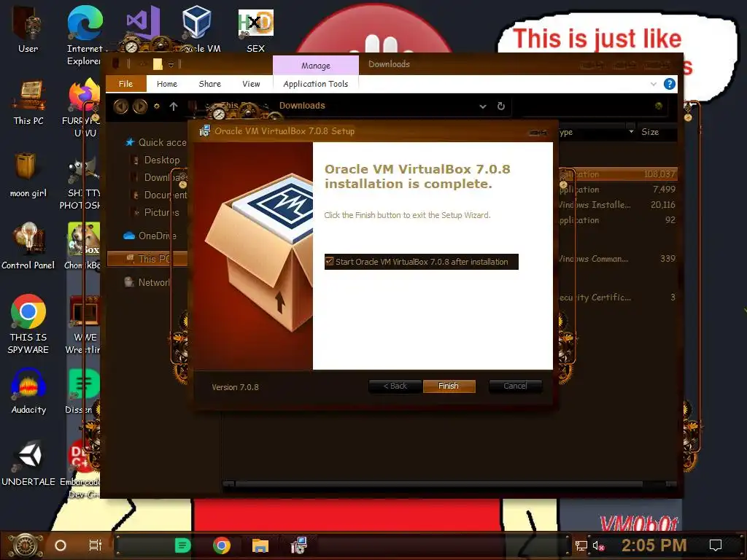Expand the Explorer ribbon chevron
Screen dimensions: 747x560
point(653,84)
